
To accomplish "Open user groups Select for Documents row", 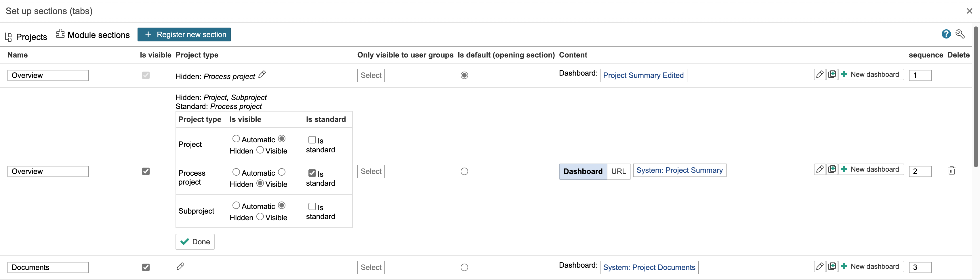I will (x=371, y=267).
